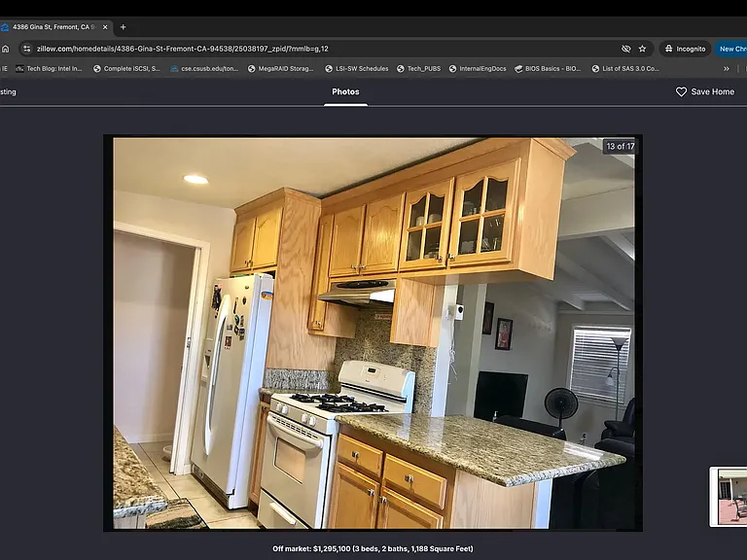Open the next photo thumbnail at right

point(729,497)
